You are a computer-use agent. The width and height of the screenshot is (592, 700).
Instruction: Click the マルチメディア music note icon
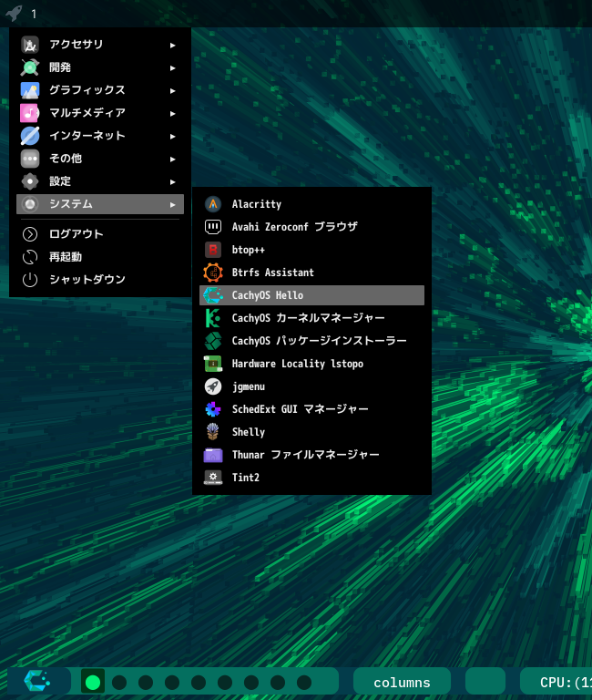30,113
